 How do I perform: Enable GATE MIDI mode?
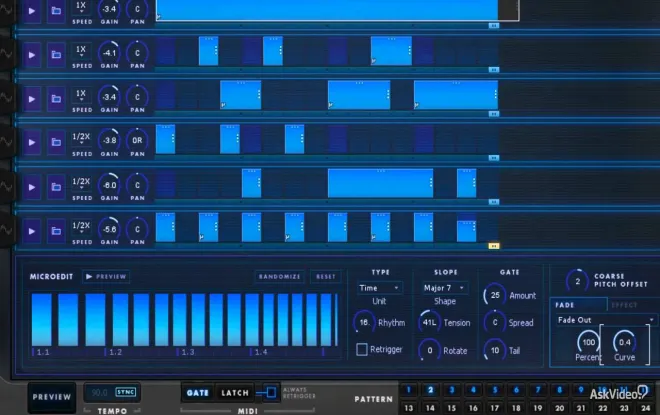pyautogui.click(x=197, y=393)
